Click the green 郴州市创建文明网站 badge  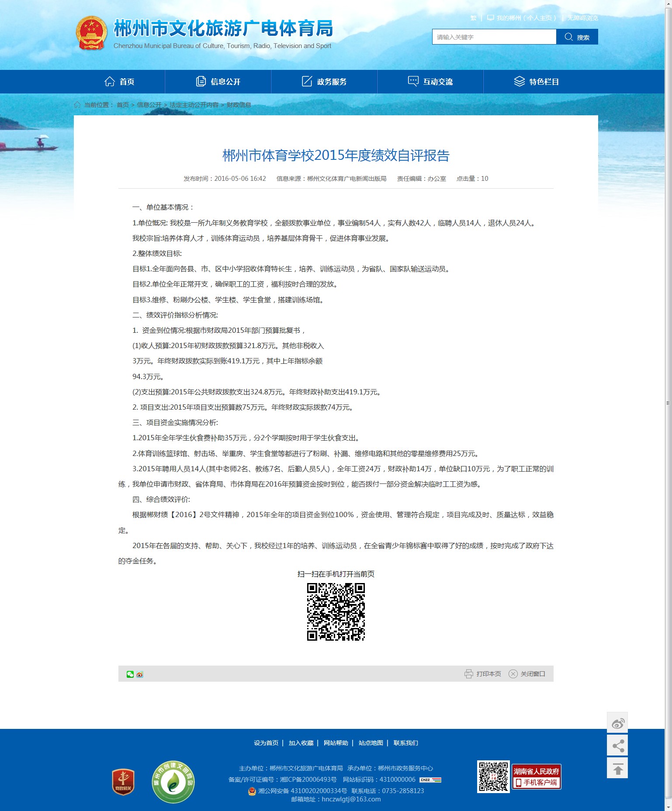click(173, 782)
